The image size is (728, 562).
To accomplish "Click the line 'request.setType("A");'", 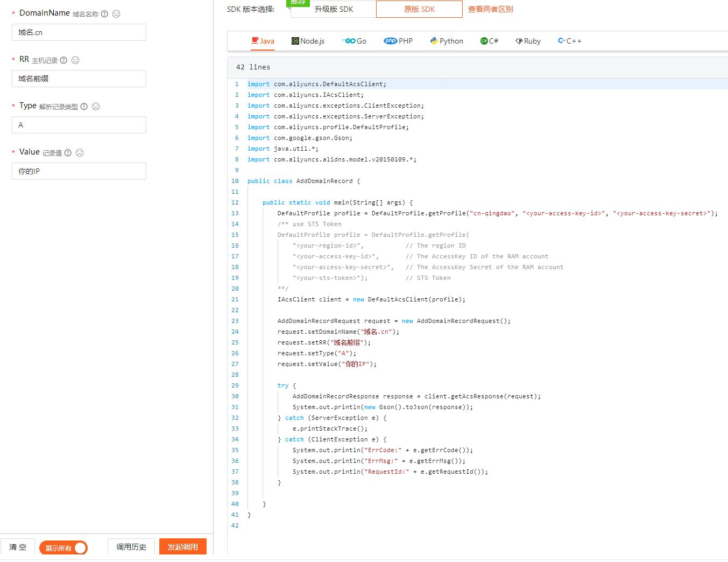I will click(317, 353).
